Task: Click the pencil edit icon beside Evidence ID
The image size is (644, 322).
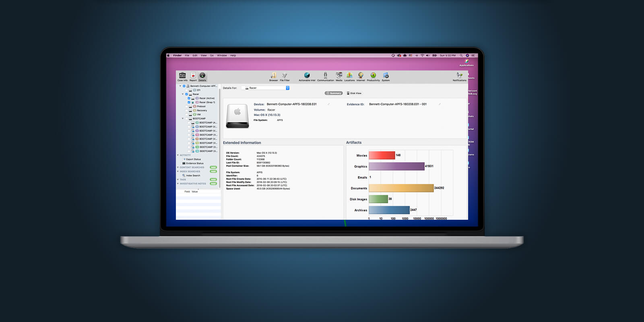Action: [x=440, y=104]
